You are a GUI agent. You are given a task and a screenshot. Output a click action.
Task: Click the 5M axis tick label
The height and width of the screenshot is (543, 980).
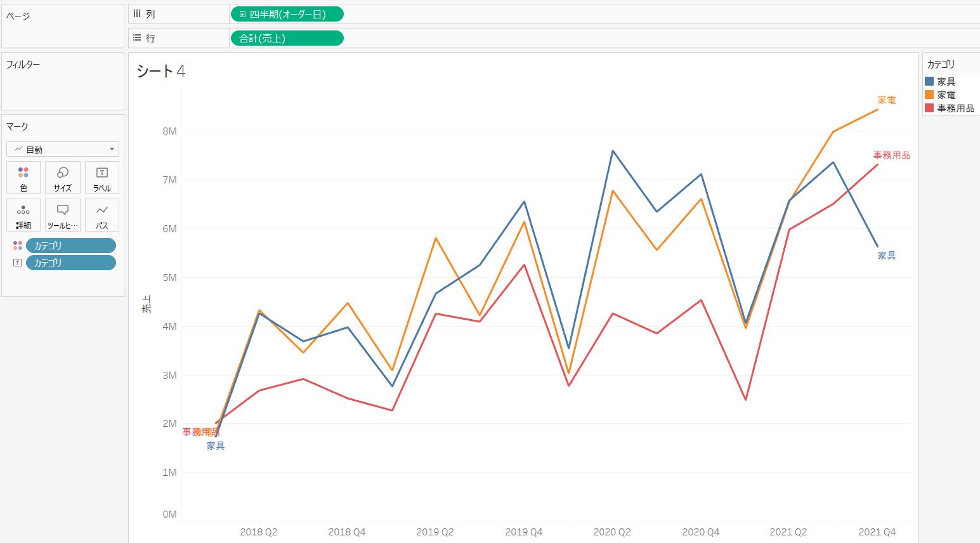169,278
